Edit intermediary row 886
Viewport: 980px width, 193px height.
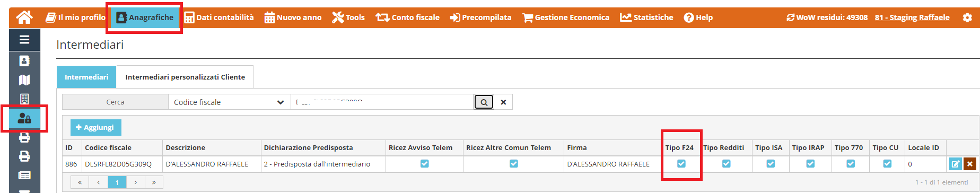955,164
